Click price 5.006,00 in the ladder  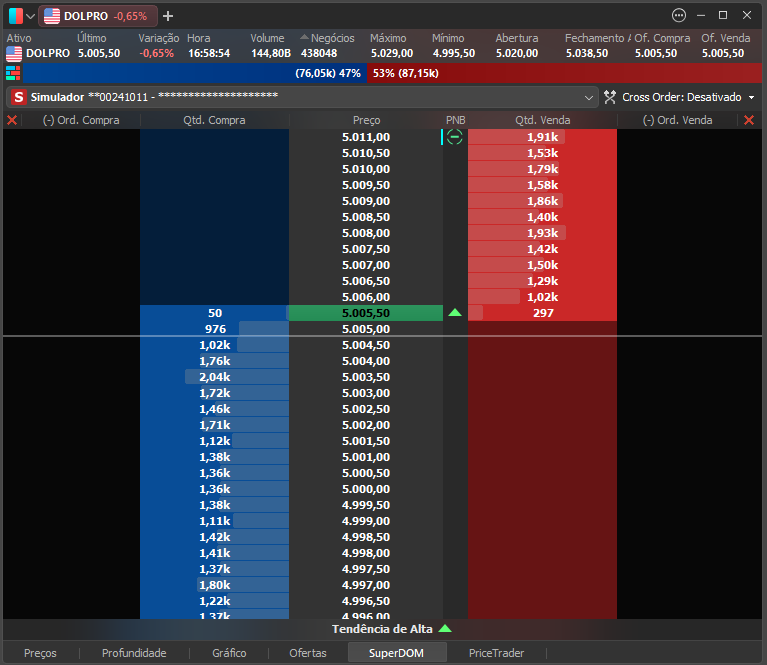pos(366,297)
